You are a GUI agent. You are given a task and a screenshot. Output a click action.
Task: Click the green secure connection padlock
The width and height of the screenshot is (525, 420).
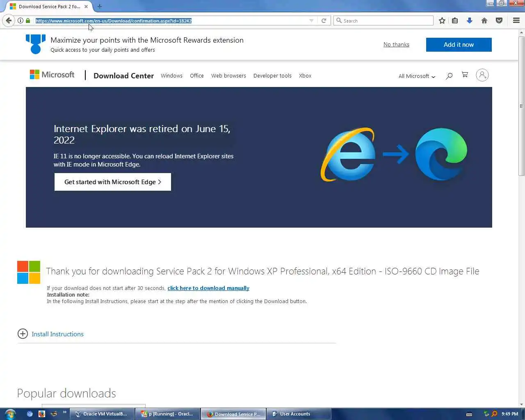pyautogui.click(x=28, y=21)
